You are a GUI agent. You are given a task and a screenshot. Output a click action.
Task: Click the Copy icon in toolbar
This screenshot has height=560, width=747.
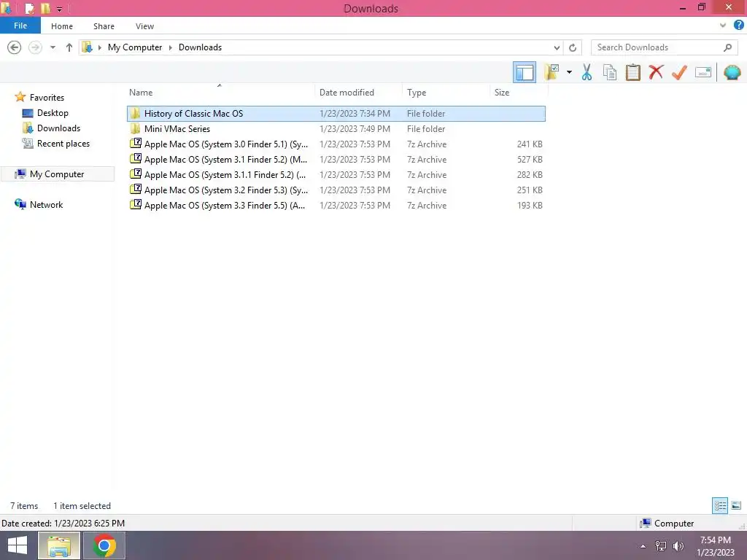point(609,72)
